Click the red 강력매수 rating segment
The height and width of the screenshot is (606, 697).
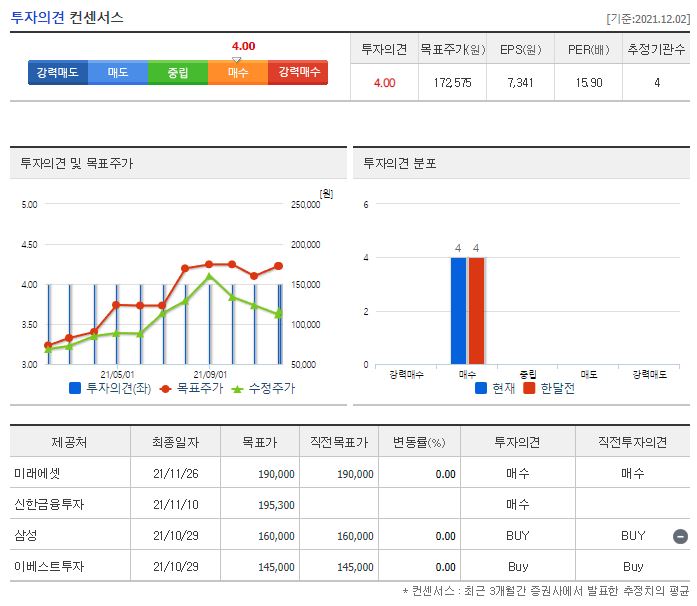(x=298, y=72)
